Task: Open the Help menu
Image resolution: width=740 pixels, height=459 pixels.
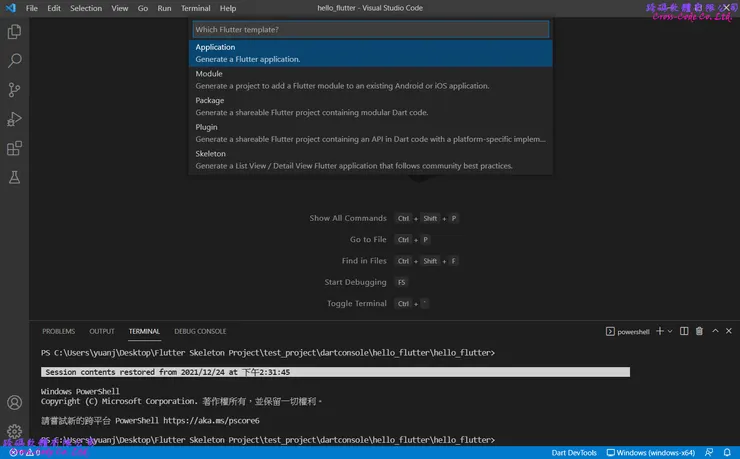Action: point(227,8)
